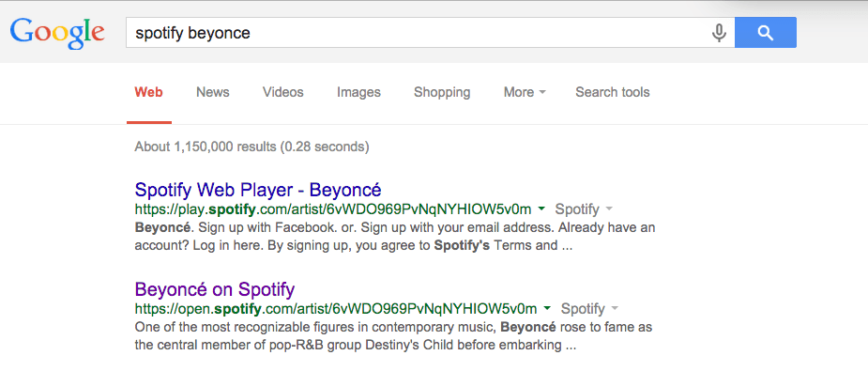The height and width of the screenshot is (371, 868).
Task: Expand the More dropdown menu
Action: coord(525,92)
